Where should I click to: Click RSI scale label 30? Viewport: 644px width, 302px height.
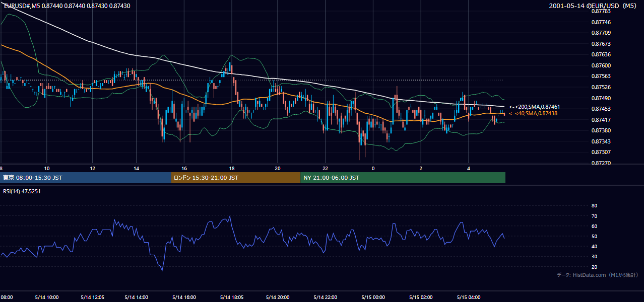pyautogui.click(x=594, y=257)
